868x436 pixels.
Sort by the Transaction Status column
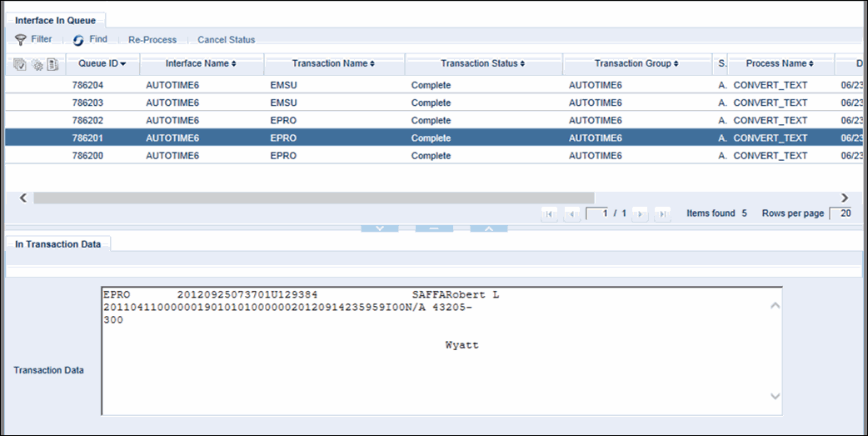(x=483, y=63)
